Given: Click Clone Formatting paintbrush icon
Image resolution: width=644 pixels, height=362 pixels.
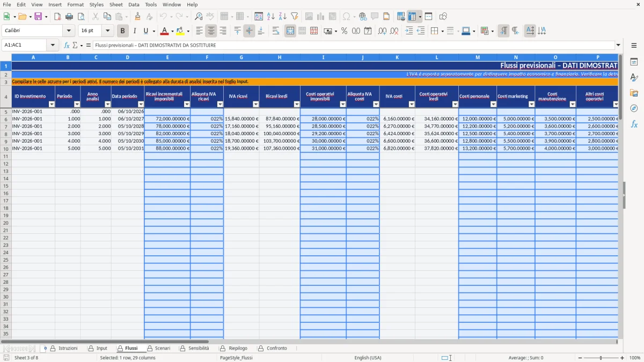Looking at the screenshot, I should 137,17.
